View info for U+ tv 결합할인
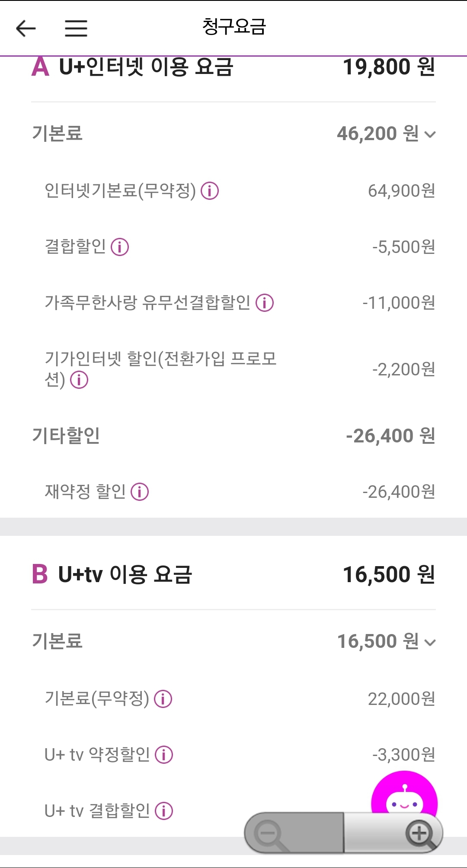This screenshot has width=467, height=868. (164, 811)
